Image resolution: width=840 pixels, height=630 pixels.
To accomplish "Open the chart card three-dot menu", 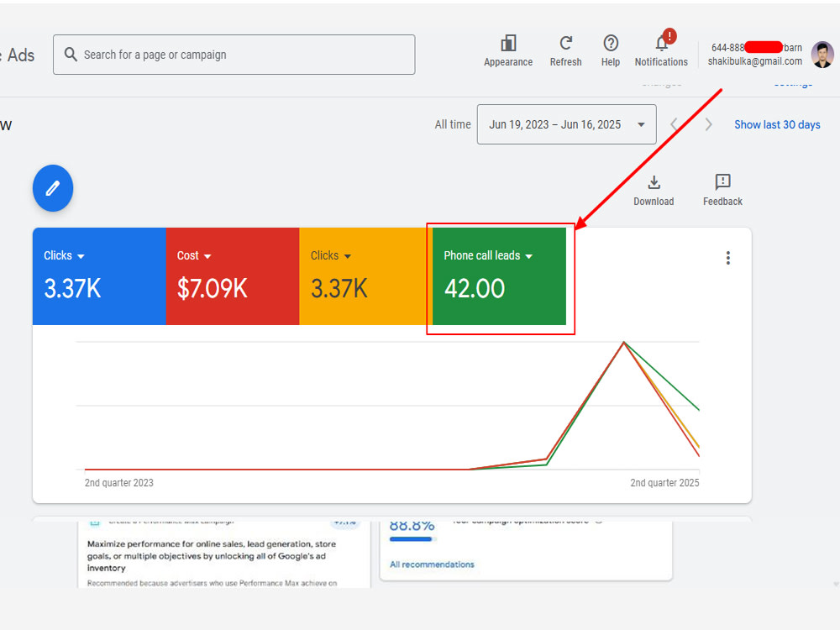I will tap(727, 258).
